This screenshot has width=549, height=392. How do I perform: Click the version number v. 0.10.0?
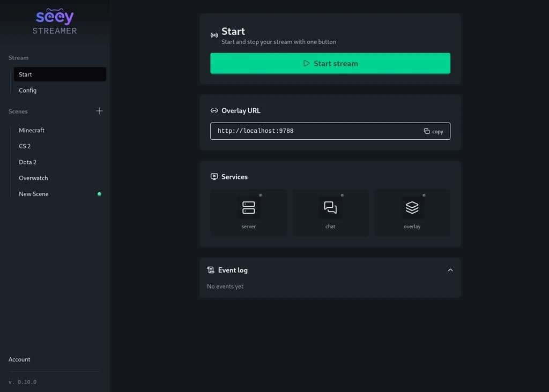[x=23, y=382]
